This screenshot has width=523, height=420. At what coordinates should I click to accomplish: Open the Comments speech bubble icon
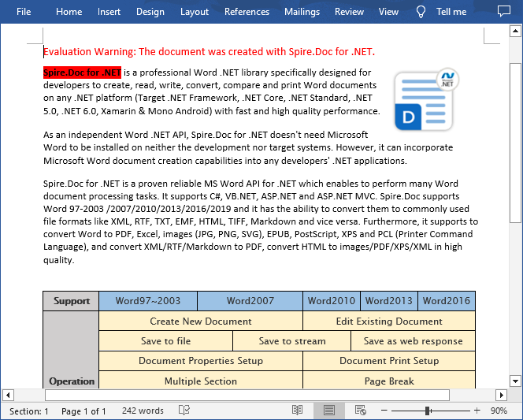point(503,11)
